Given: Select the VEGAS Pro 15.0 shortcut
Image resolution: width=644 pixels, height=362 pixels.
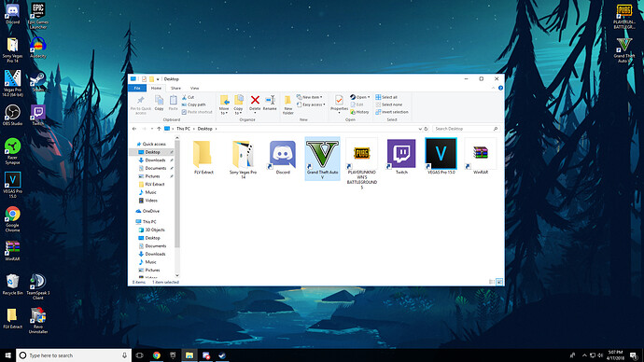Looking at the screenshot, I should click(441, 158).
